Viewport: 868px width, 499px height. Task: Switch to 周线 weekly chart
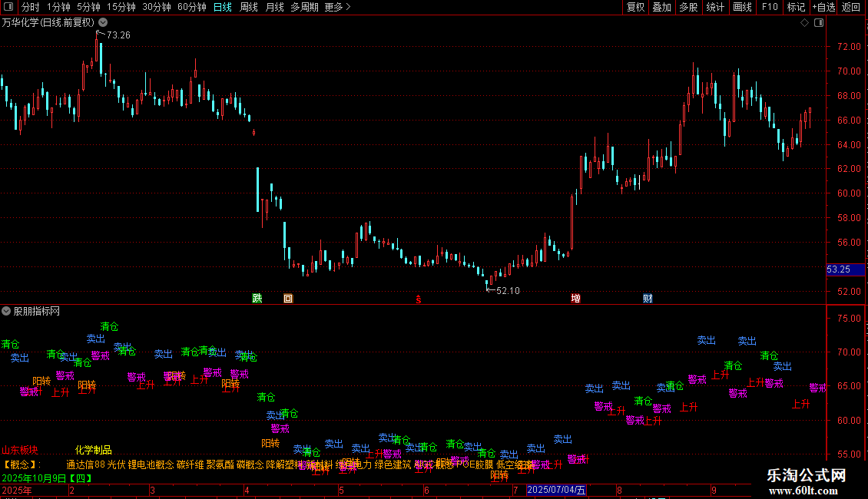coord(249,7)
